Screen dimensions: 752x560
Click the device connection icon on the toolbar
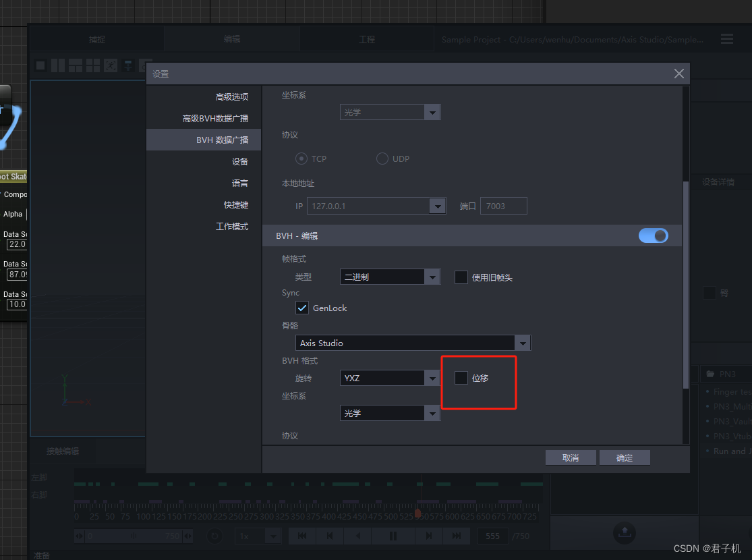127,65
